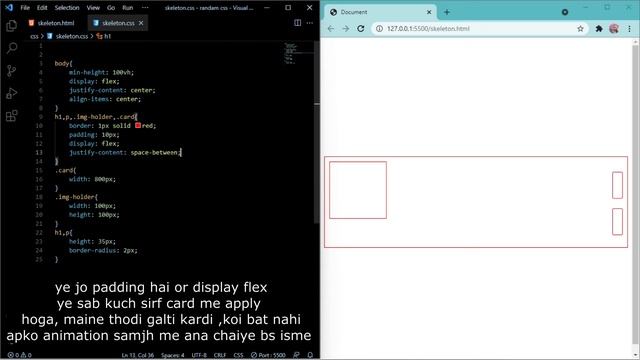Open Chrome three-dot menu
This screenshot has height=360, width=640.
click(629, 29)
